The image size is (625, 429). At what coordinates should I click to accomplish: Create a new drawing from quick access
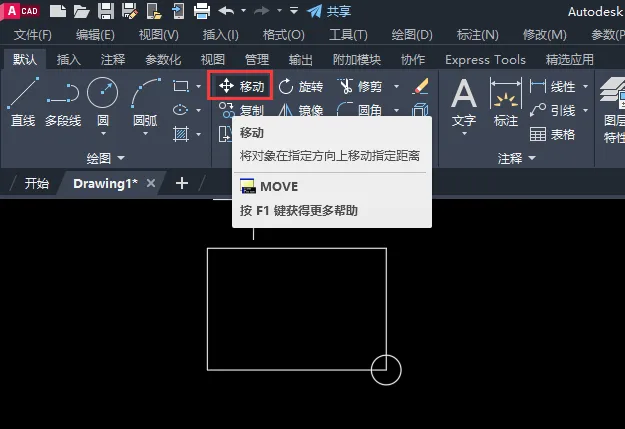pos(58,11)
